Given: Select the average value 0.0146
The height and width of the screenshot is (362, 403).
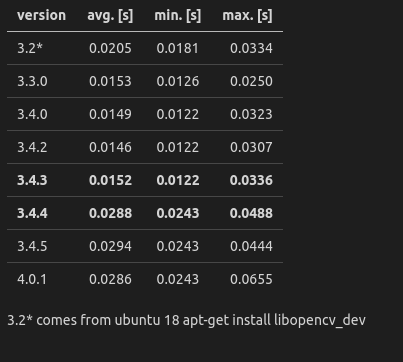Looking at the screenshot, I should click(x=110, y=147).
